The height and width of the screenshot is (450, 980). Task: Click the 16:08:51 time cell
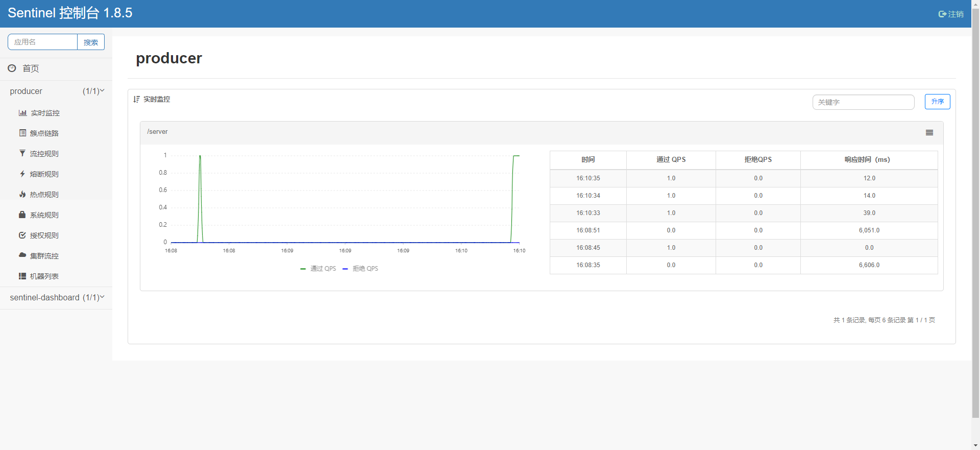(x=588, y=230)
